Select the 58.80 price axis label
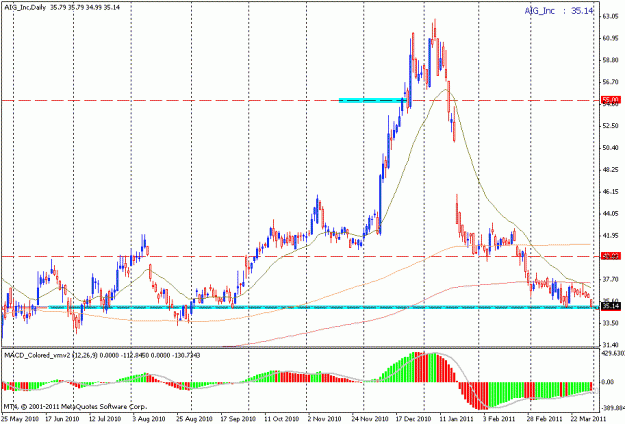625x424 pixels. point(611,60)
